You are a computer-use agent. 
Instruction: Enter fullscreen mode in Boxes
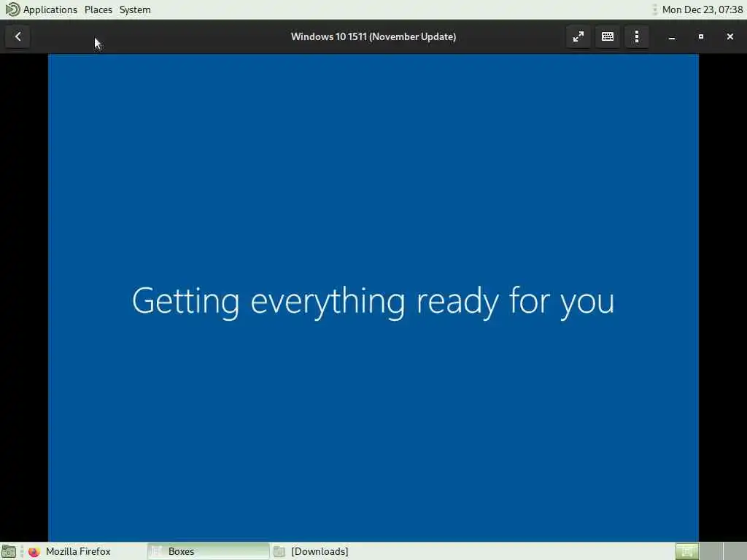578,36
